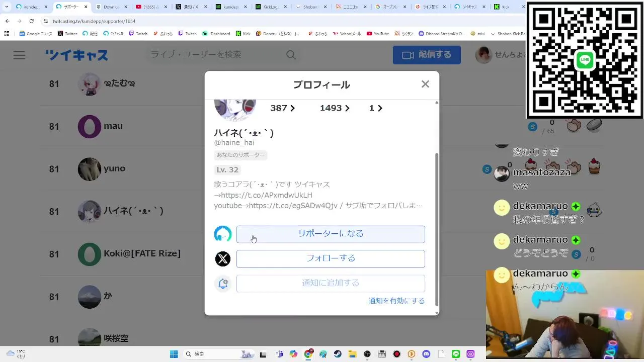Switch to the サポーター browser tab

71,7
